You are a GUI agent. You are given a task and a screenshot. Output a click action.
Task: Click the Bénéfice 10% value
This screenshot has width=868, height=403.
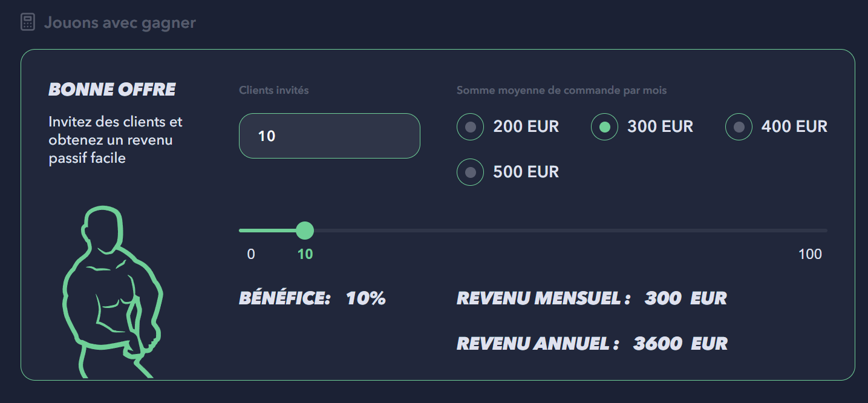coord(365,298)
